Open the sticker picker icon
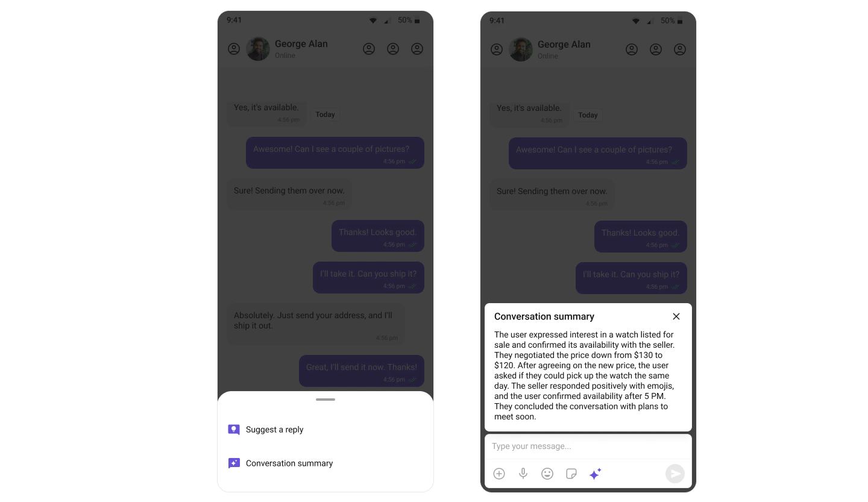This screenshot has height=502, width=868. tap(571, 474)
